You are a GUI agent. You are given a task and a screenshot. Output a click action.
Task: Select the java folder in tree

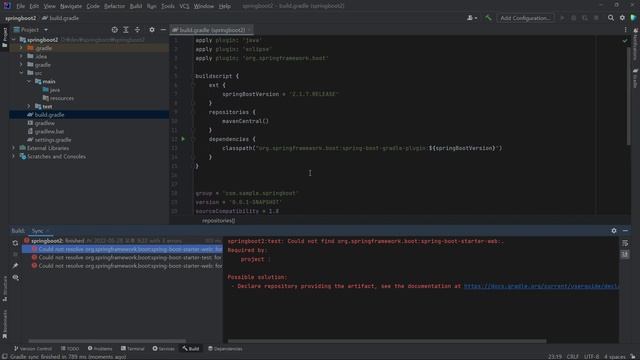tap(51, 90)
